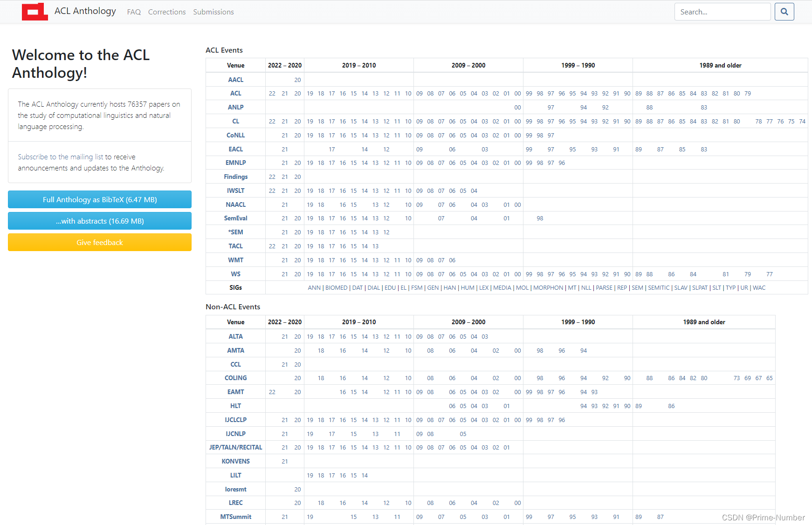The image size is (812, 525).
Task: Open the MEDIA SIG link
Action: [x=502, y=288]
